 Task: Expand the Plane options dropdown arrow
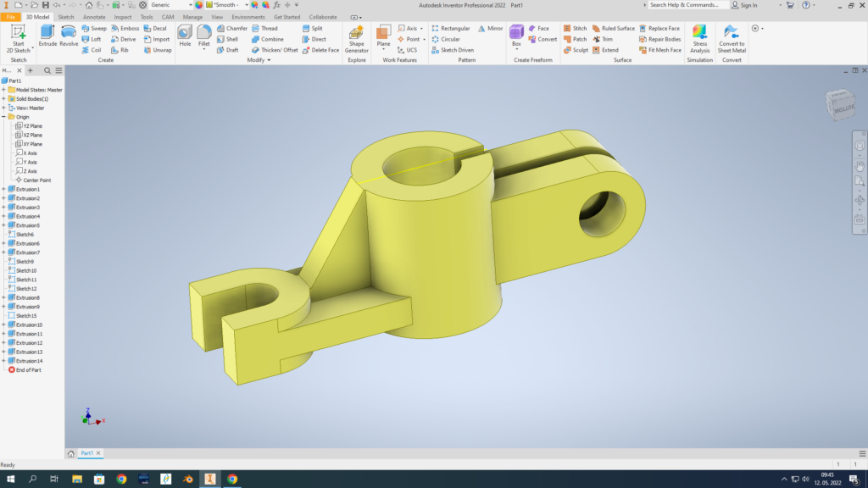point(383,50)
